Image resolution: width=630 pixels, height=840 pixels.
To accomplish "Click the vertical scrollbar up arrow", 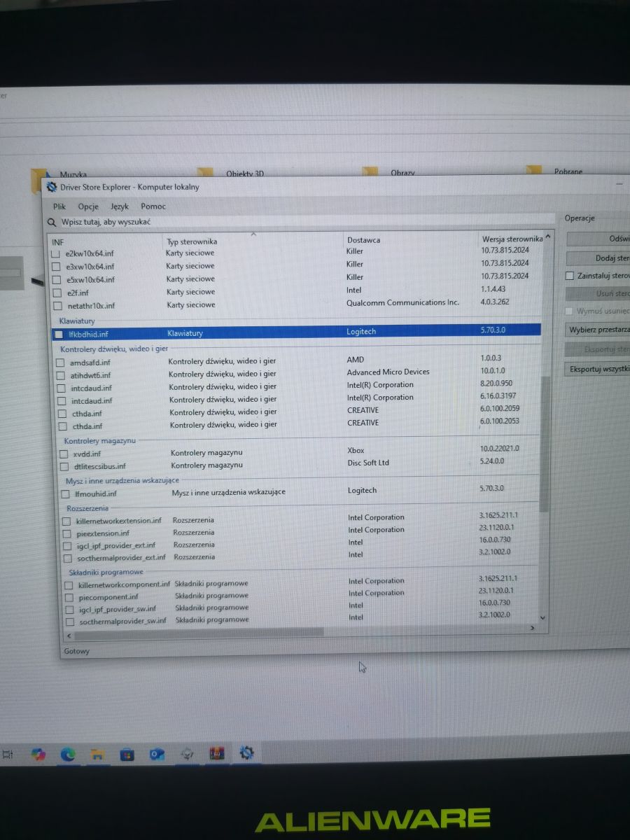I will (x=547, y=238).
